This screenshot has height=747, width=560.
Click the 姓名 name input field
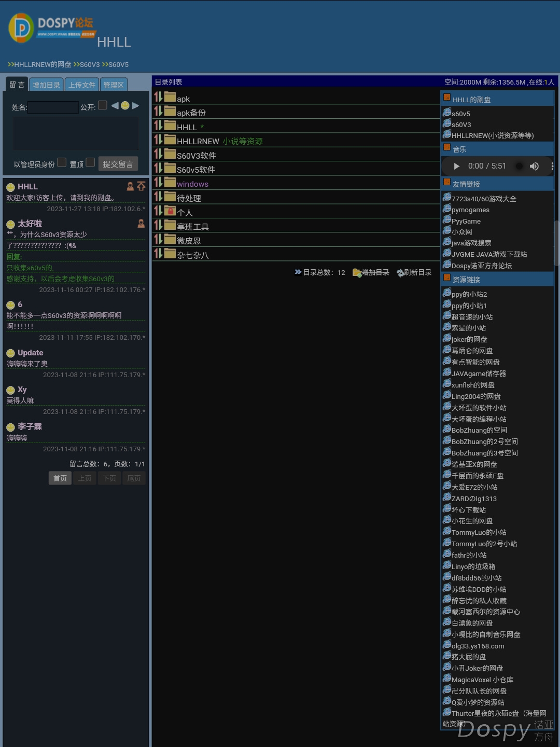[53, 107]
